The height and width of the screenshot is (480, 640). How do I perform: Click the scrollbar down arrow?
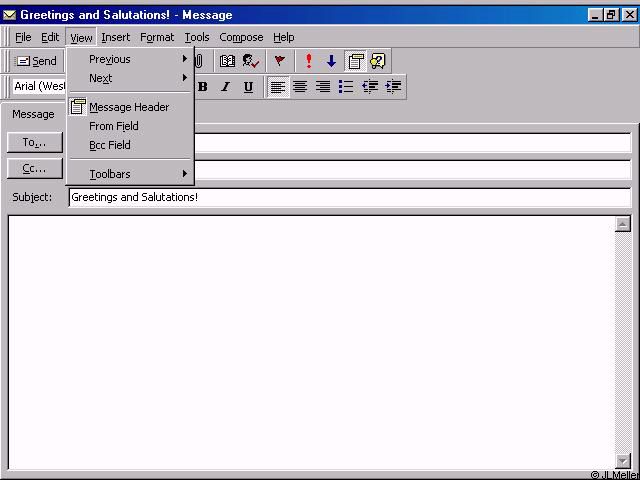(x=622, y=461)
